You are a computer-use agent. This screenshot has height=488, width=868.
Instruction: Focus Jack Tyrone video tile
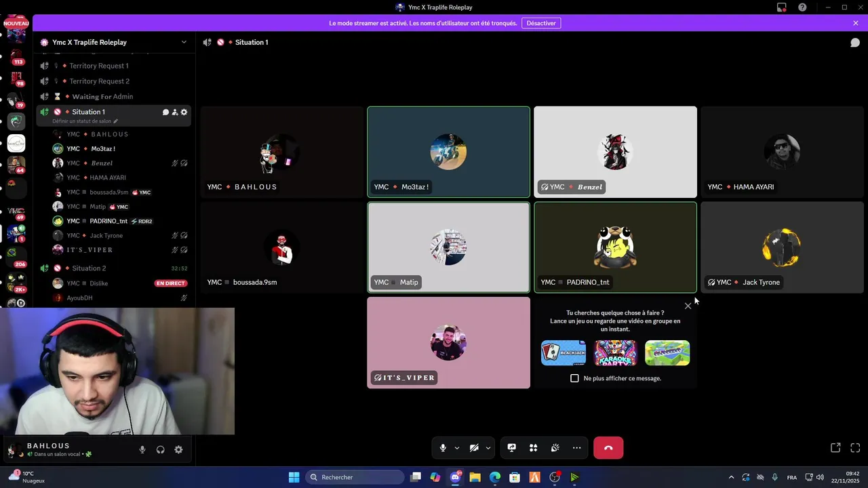point(782,247)
